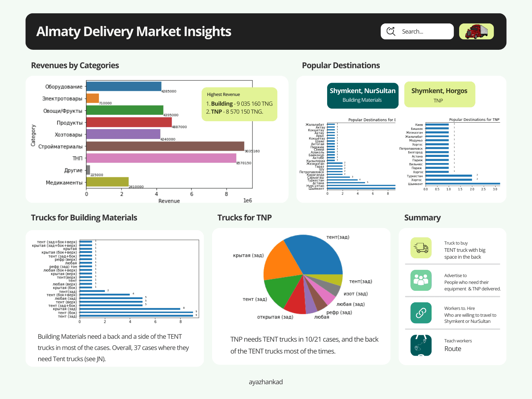The height and width of the screenshot is (399, 532).
Task: Click the Summary heading
Action: (x=422, y=218)
